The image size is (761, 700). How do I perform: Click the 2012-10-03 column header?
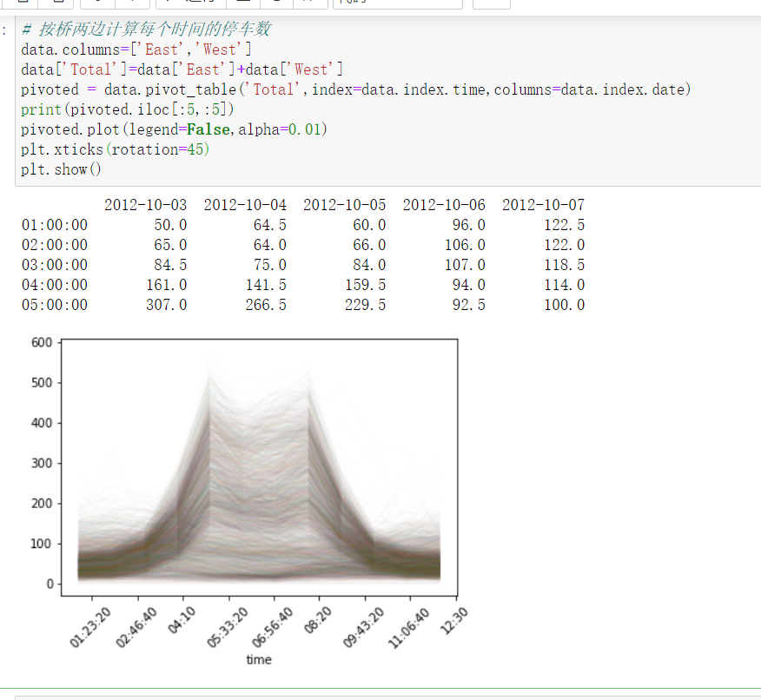click(146, 205)
